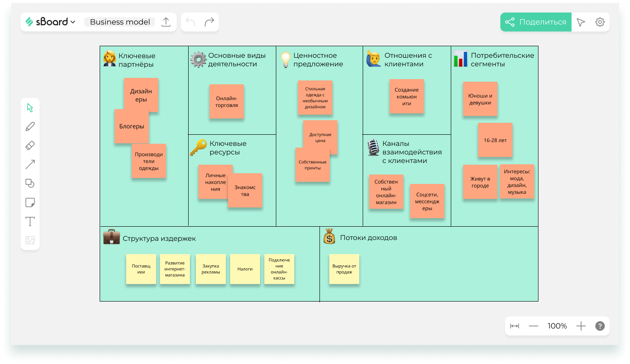Image resolution: width=630 pixels, height=364 pixels.
Task: Click the money bag icon by Потоки доходов
Action: pos(329,236)
